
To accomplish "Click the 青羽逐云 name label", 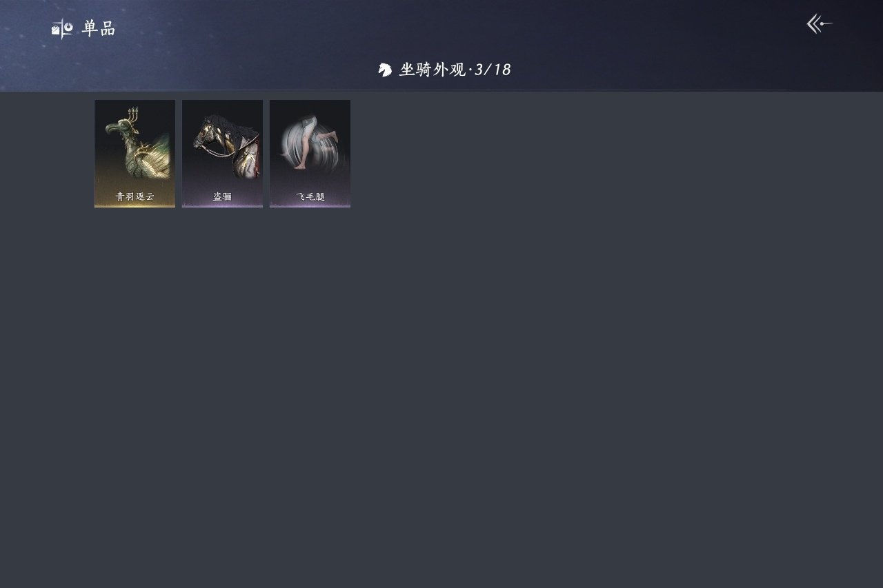I will coord(135,196).
